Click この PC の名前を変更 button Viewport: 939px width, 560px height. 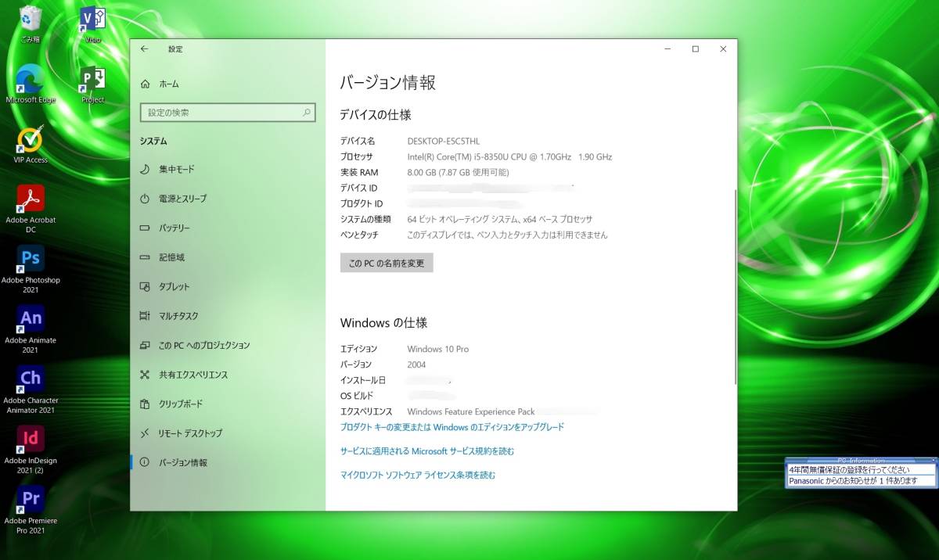click(387, 263)
